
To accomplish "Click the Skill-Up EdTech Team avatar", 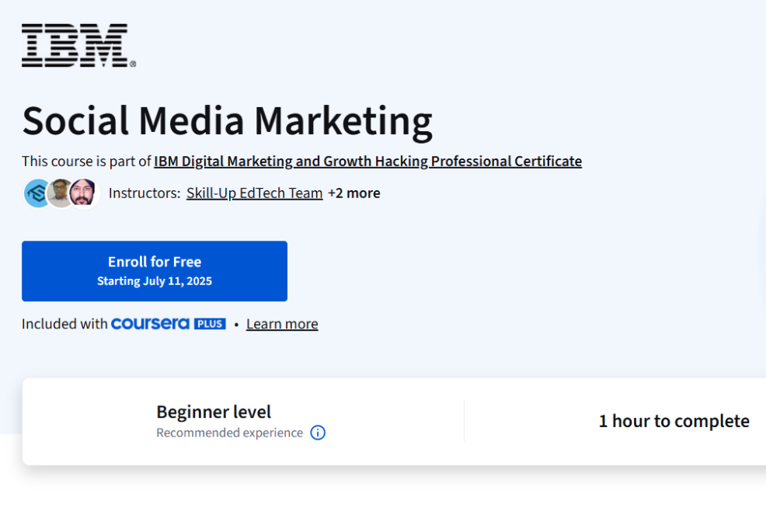I will tap(36, 193).
